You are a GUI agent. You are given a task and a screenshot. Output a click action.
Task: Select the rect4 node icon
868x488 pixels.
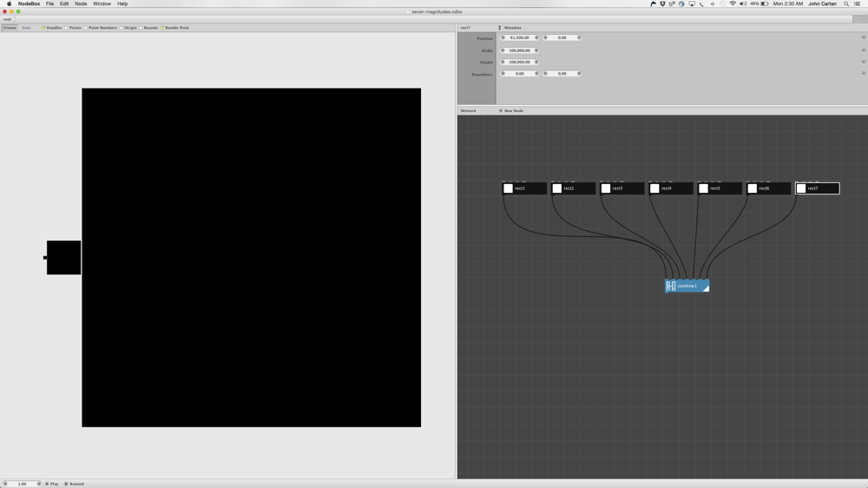654,188
